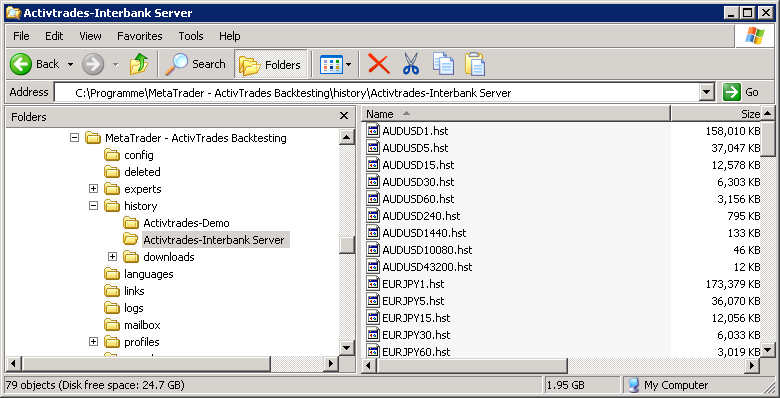Select the EURJPY60.hst file icon
The width and height of the screenshot is (780, 398).
pyautogui.click(x=373, y=351)
